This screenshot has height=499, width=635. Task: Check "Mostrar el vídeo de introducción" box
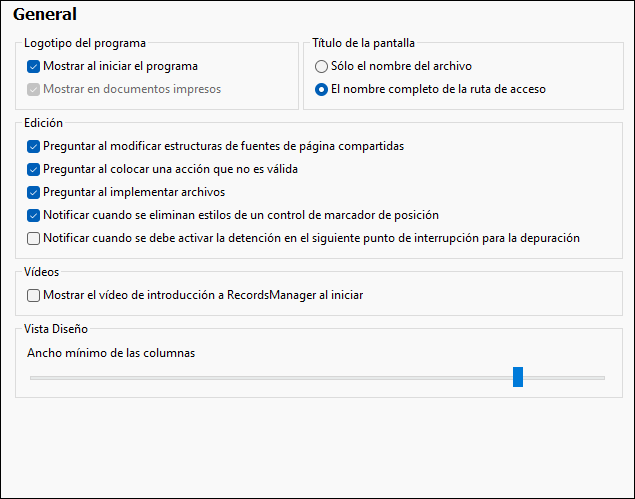point(34,295)
